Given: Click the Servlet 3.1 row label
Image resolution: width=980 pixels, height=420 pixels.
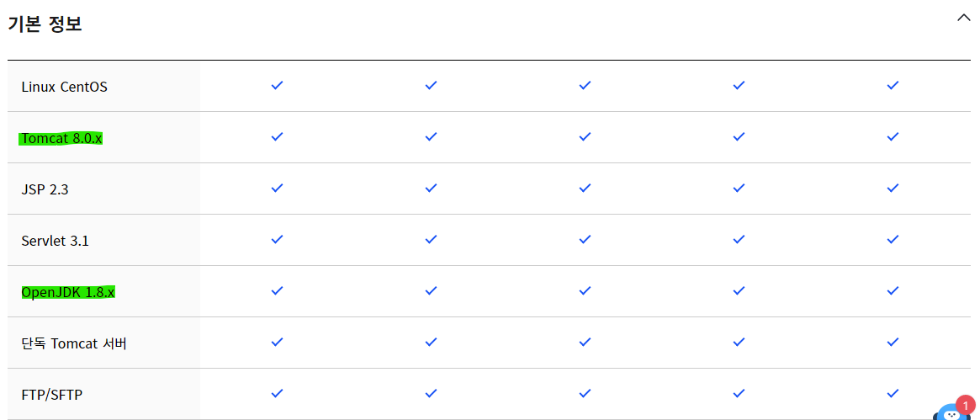Looking at the screenshot, I should tap(55, 241).
